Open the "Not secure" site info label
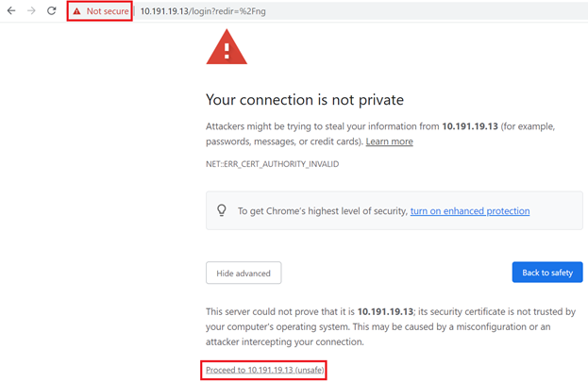This screenshot has width=588, height=382. (107, 11)
